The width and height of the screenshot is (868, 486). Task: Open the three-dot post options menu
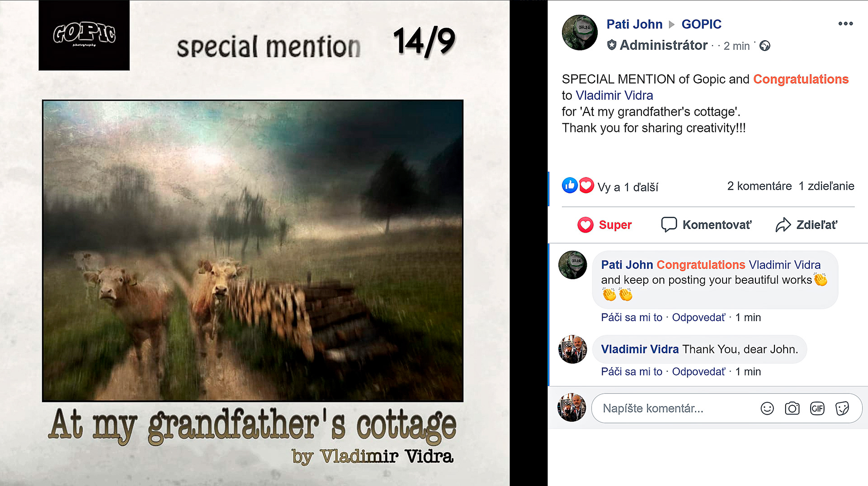pyautogui.click(x=845, y=23)
